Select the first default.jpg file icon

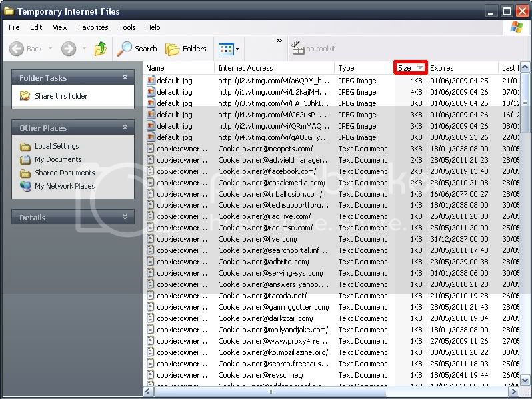click(x=151, y=81)
